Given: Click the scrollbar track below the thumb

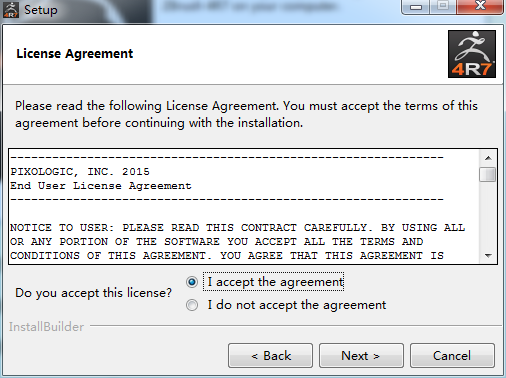Looking at the screenshot, I should pos(488,215).
